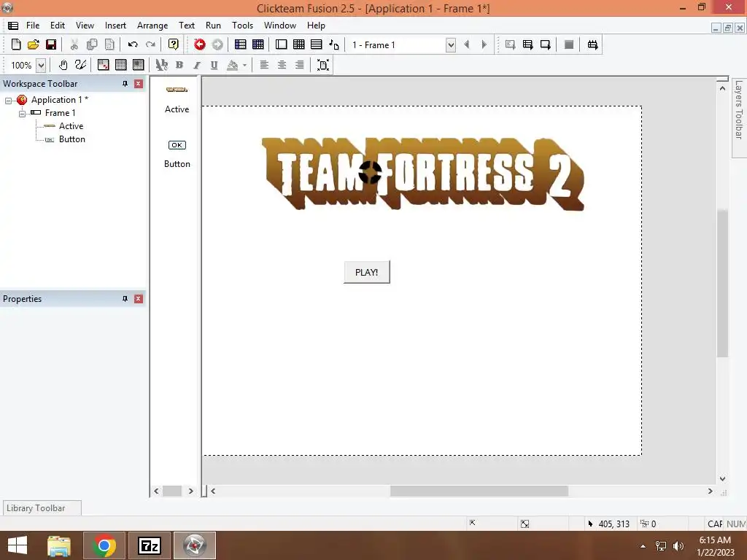Viewport: 747px width, 560px height.
Task: Go to the next frame arrow
Action: point(484,44)
